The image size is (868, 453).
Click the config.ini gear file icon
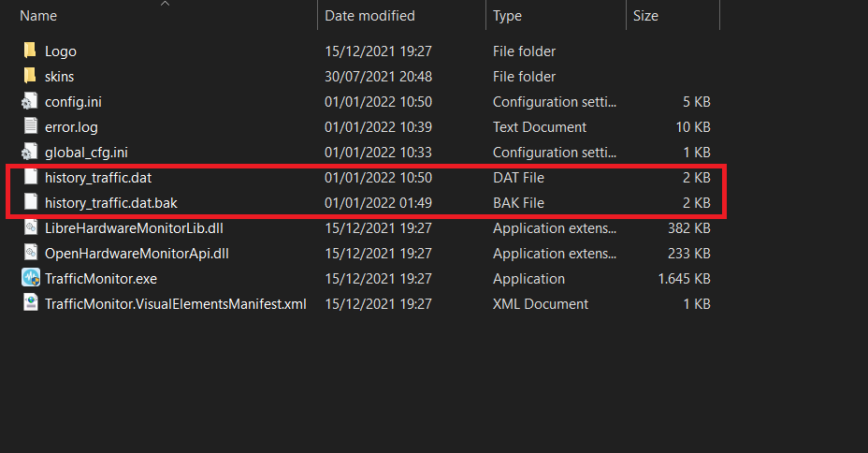(x=30, y=101)
